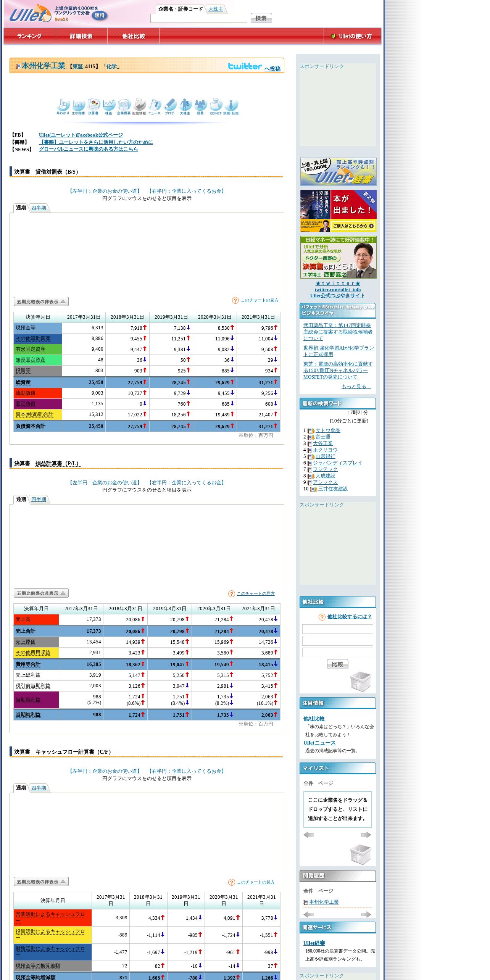Click the 検索 search button
This screenshot has height=980, width=490.
tap(261, 18)
